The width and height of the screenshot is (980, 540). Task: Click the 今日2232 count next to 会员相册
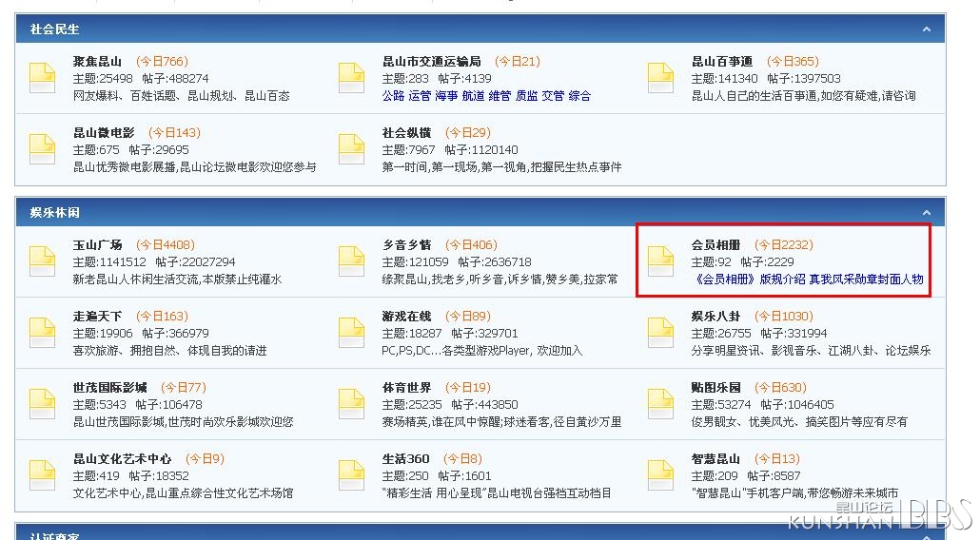click(x=784, y=244)
